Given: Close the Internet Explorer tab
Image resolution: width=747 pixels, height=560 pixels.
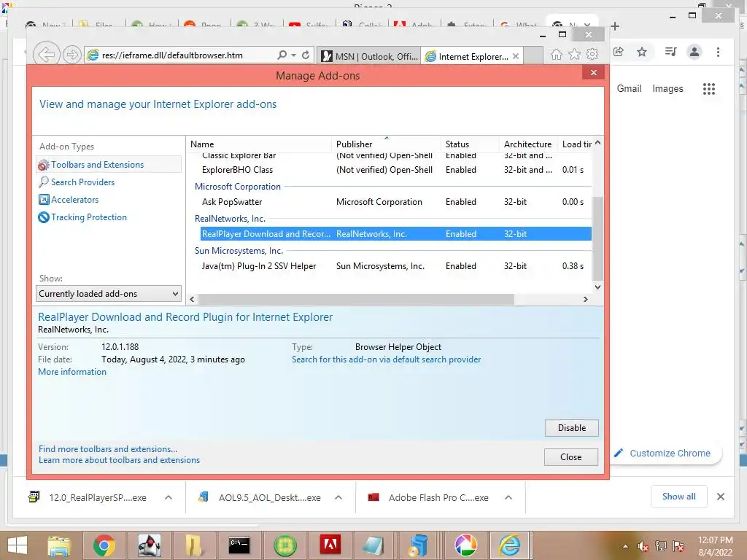Looking at the screenshot, I should [x=516, y=56].
